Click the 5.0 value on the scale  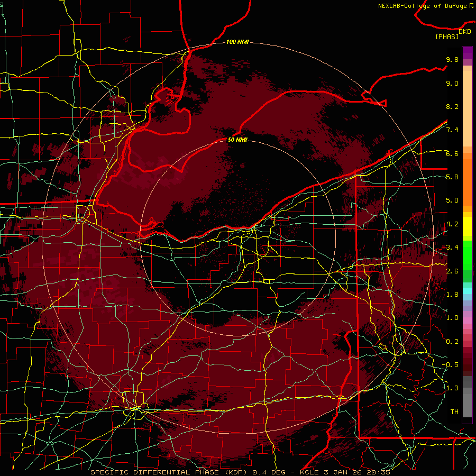452,200
